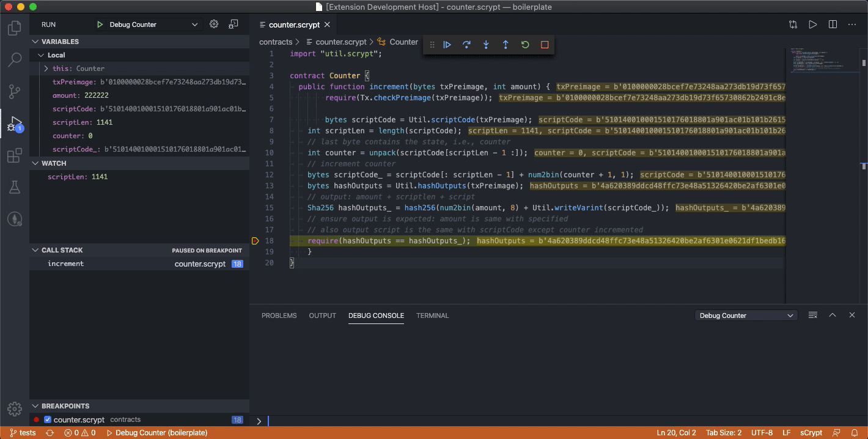Viewport: 868px width, 439px height.
Task: Switch to the TERMINAL panel tab
Action: coord(432,315)
